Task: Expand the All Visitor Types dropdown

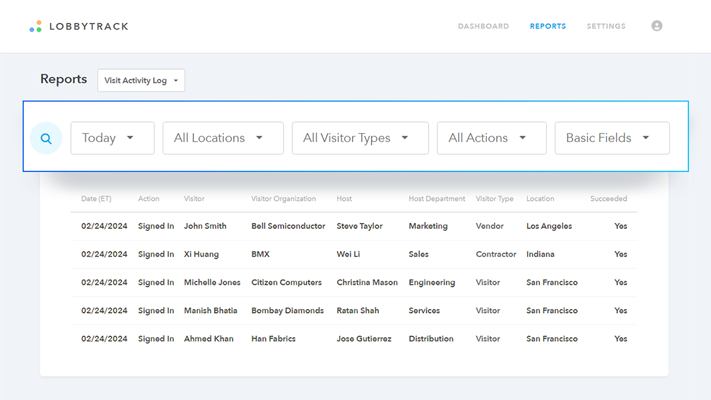Action: click(x=360, y=138)
